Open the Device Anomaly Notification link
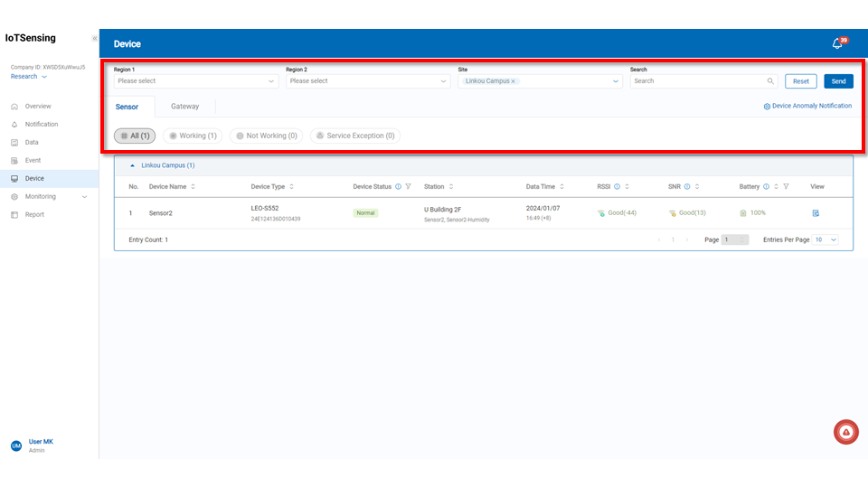Image resolution: width=868 pixels, height=488 pixels. point(807,106)
